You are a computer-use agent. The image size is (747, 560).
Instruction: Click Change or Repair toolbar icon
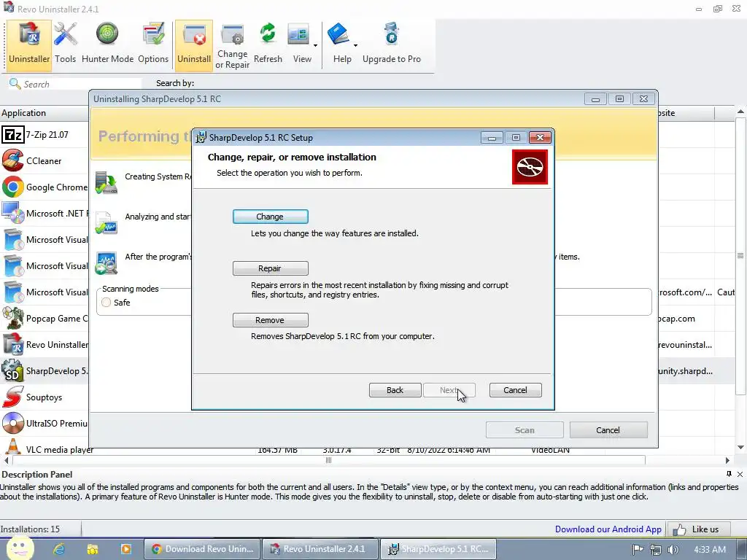pyautogui.click(x=233, y=46)
